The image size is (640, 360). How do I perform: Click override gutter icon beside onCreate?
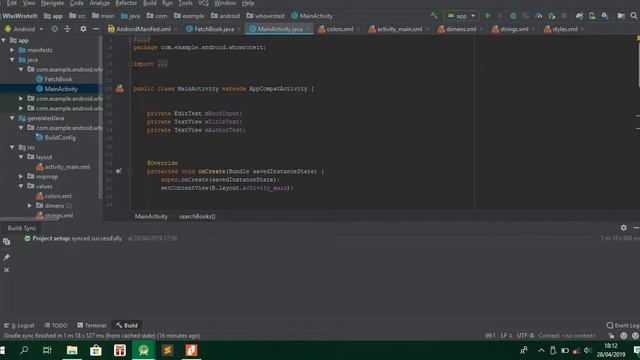(x=118, y=171)
